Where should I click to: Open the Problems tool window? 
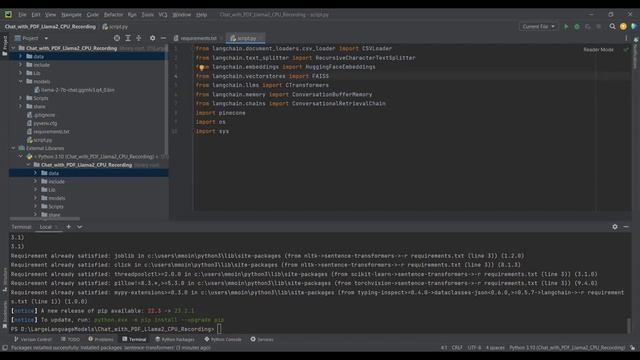[x=101, y=339]
